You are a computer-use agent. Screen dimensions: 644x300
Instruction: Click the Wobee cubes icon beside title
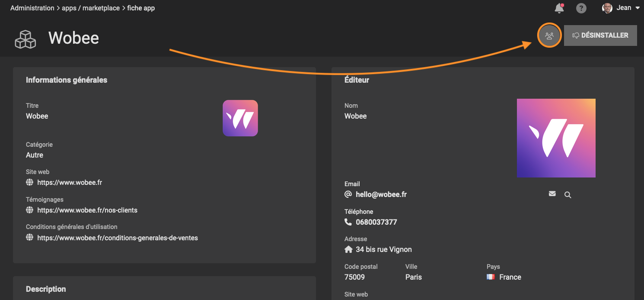(x=26, y=39)
